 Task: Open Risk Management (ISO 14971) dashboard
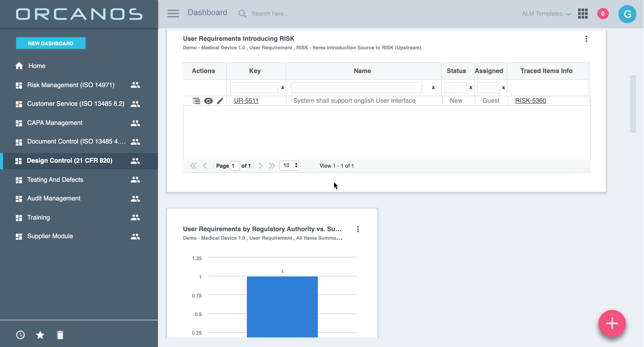coord(71,85)
